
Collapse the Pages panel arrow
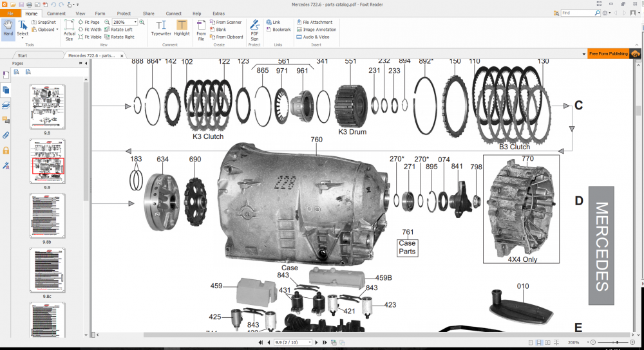pos(86,63)
